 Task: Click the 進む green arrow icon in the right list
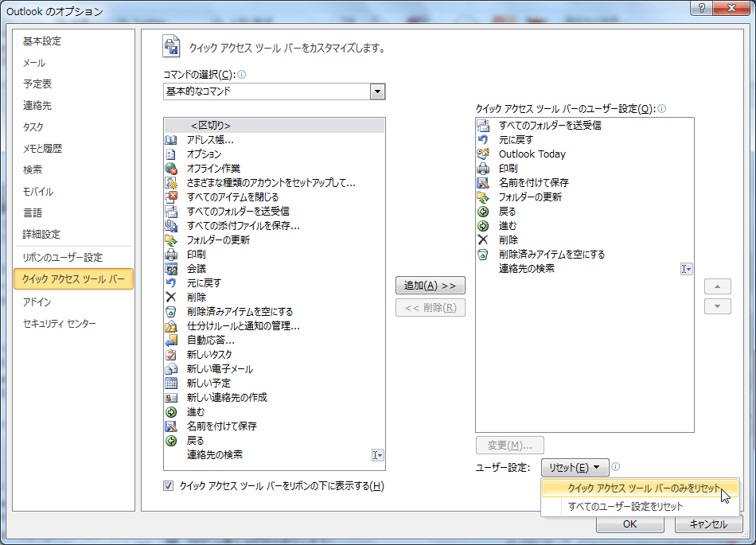tap(483, 225)
